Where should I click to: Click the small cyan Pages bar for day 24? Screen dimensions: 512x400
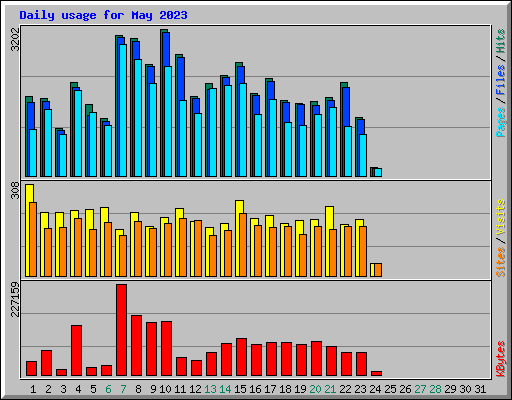tap(378, 172)
